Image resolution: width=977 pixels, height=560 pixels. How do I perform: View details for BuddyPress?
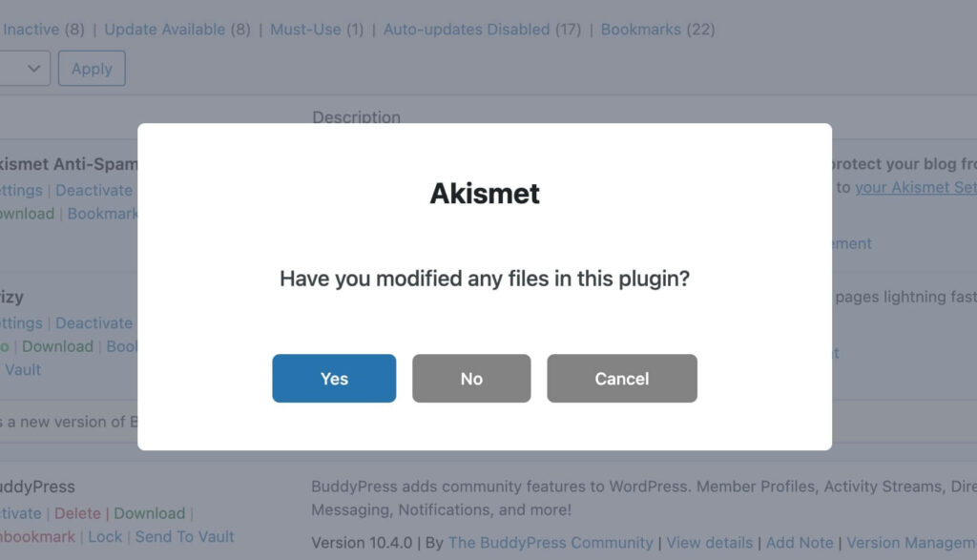(x=710, y=543)
